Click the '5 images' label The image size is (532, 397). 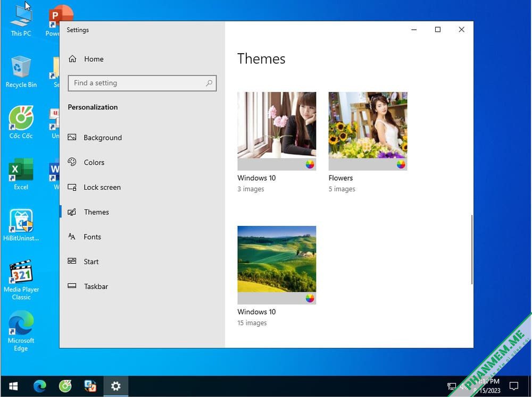click(342, 189)
